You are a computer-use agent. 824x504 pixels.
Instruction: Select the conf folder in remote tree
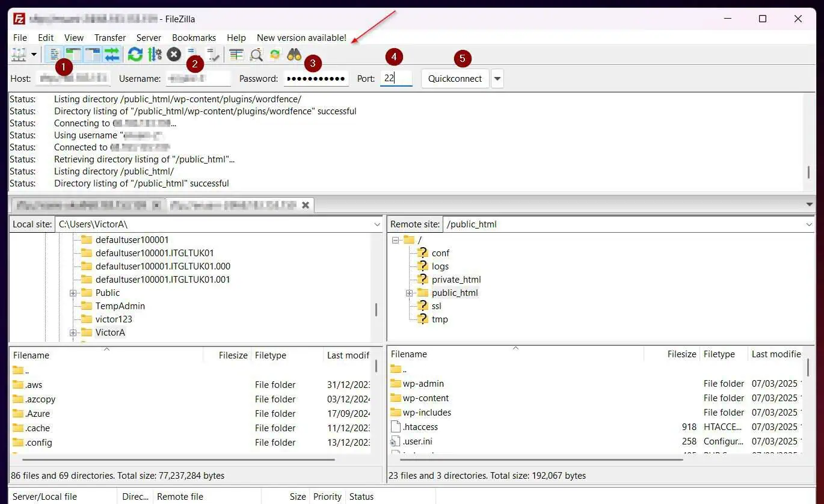[x=440, y=253]
